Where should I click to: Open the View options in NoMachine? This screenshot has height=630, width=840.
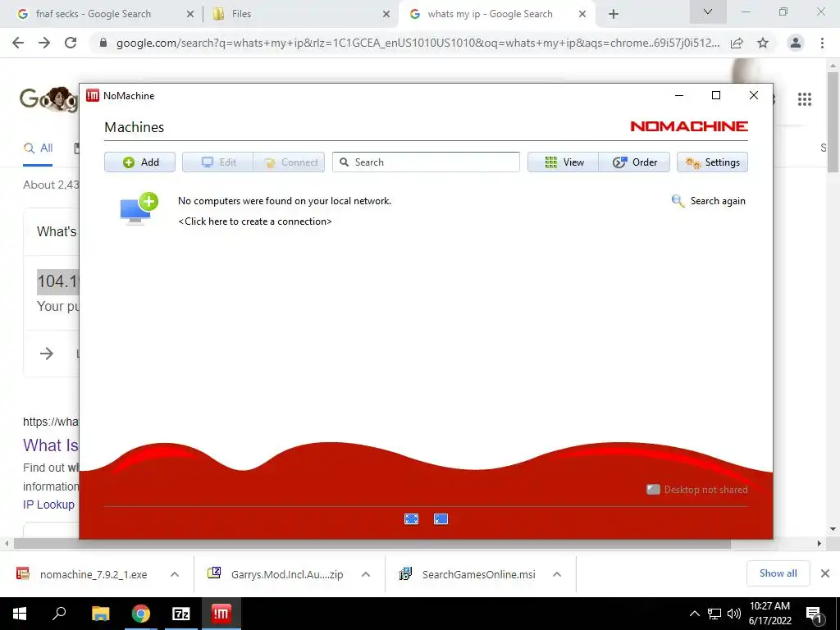coord(563,162)
